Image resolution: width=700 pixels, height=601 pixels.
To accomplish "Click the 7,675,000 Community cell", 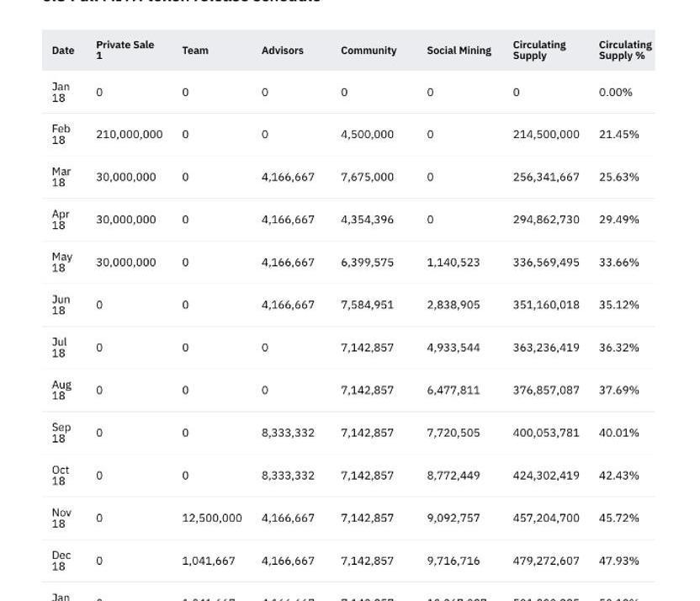I will [367, 178].
